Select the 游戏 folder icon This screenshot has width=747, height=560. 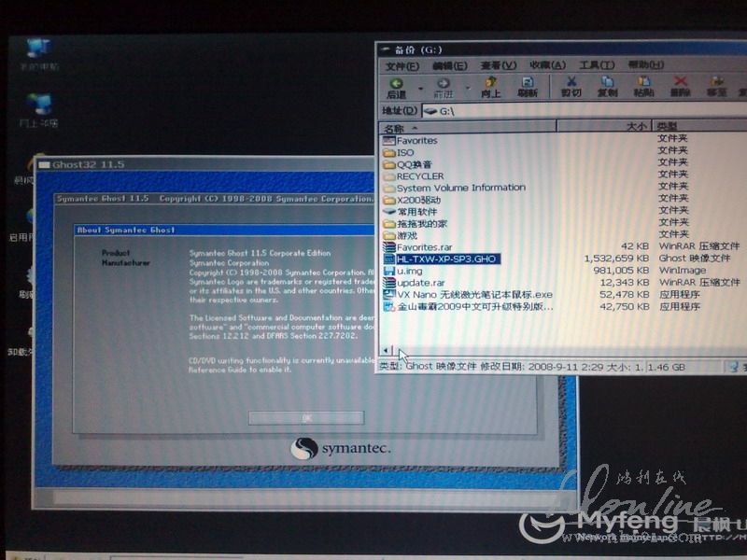pyautogui.click(x=389, y=235)
